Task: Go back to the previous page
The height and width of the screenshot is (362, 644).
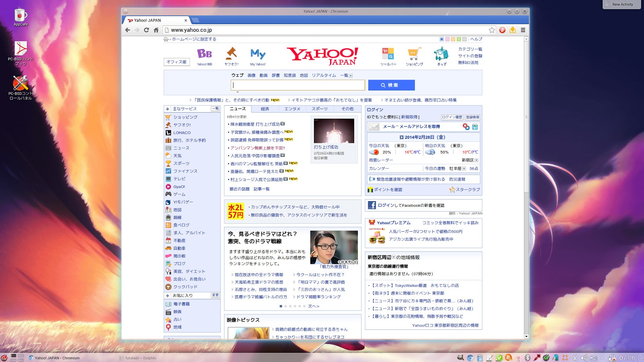Action: point(128,30)
